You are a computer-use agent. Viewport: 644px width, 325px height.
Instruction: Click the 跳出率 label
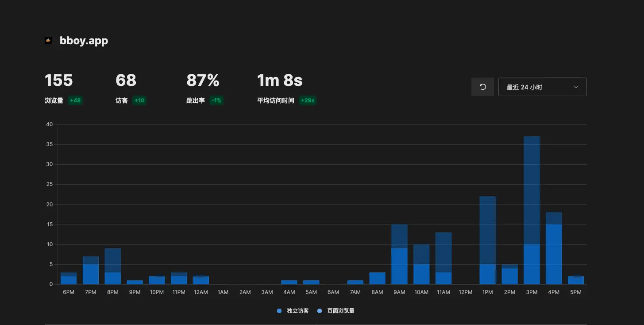click(x=196, y=101)
